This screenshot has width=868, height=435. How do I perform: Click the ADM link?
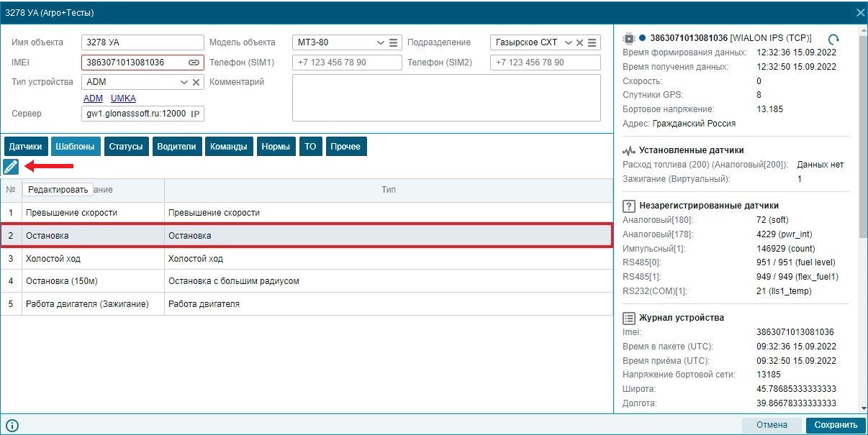click(94, 99)
